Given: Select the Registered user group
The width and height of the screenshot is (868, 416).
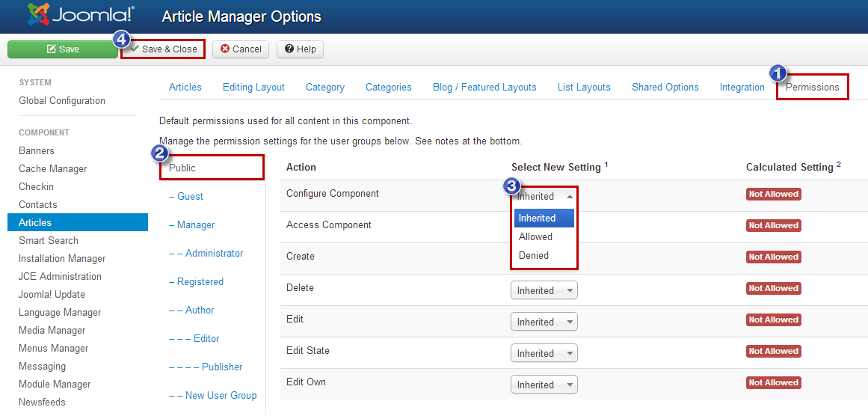Looking at the screenshot, I should (x=196, y=281).
